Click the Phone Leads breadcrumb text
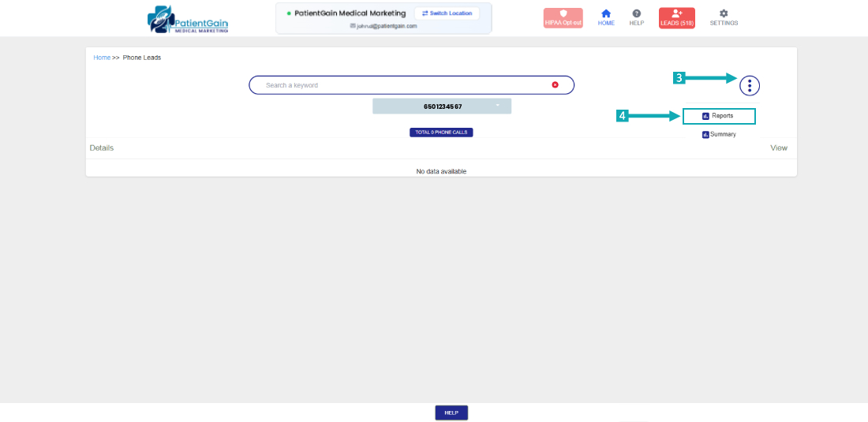The height and width of the screenshot is (422, 868). point(142,58)
